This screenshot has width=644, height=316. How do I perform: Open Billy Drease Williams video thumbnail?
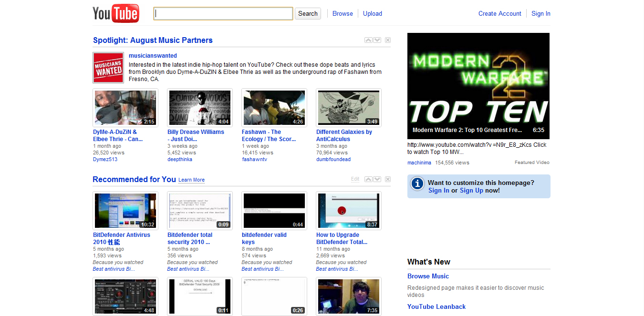pos(200,108)
